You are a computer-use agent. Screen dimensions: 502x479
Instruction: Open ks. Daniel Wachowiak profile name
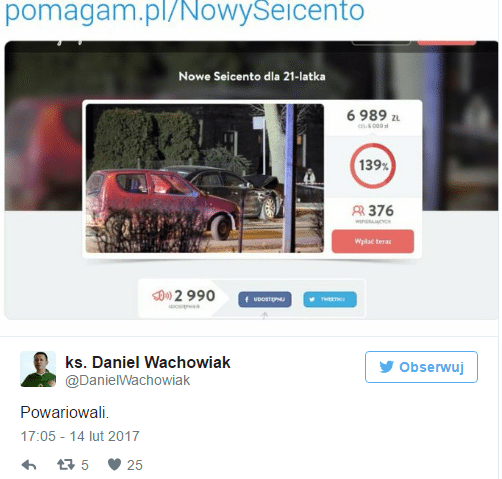pyautogui.click(x=148, y=362)
